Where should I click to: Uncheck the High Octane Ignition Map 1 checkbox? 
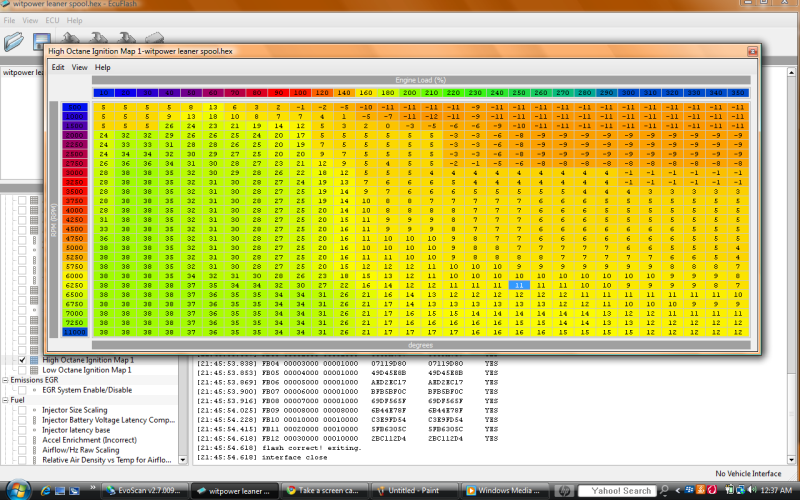point(22,360)
